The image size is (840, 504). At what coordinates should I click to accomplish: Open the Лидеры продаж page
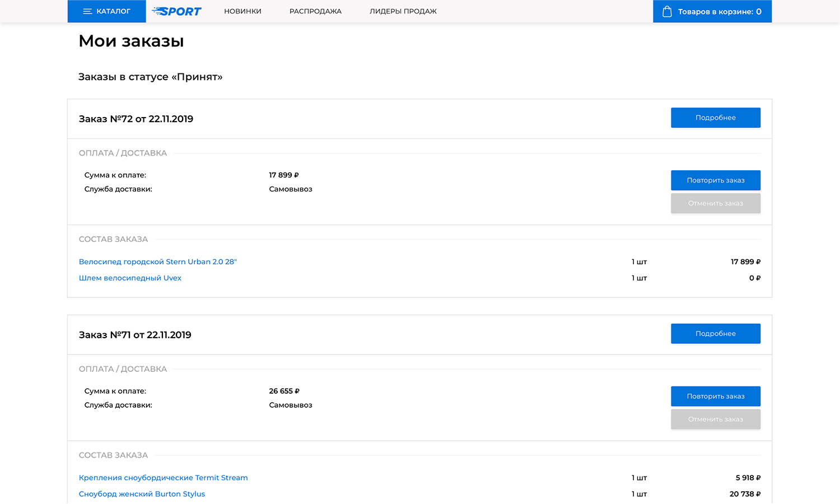(x=403, y=11)
